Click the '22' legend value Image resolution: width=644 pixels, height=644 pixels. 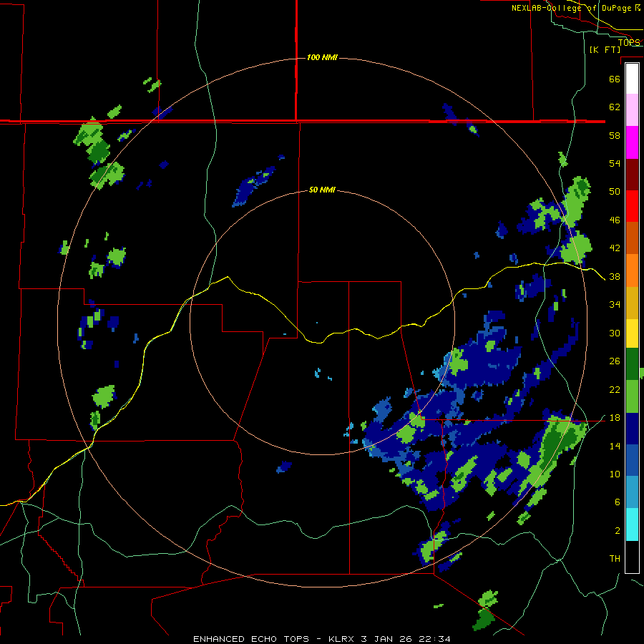(615, 390)
